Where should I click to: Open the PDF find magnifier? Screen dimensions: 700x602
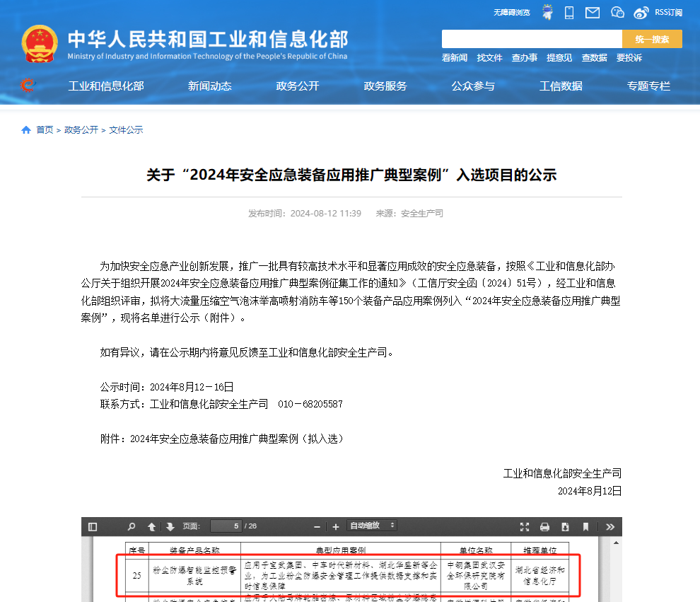(x=132, y=527)
